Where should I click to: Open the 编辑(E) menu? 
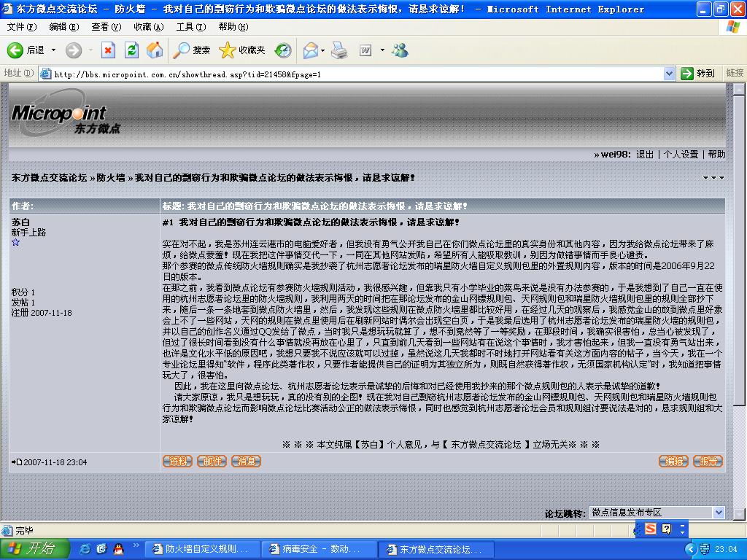64,27
